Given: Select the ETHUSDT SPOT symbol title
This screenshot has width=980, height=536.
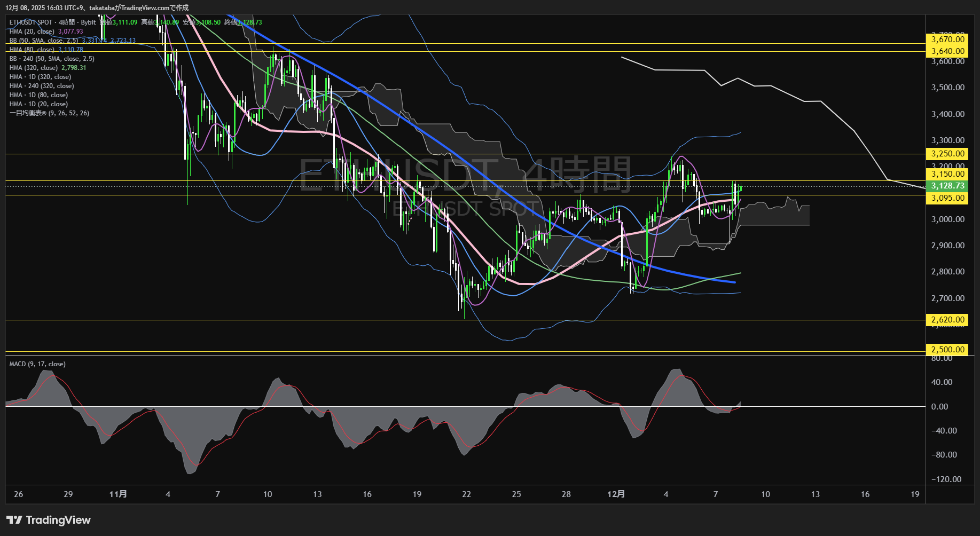Looking at the screenshot, I should (x=31, y=22).
